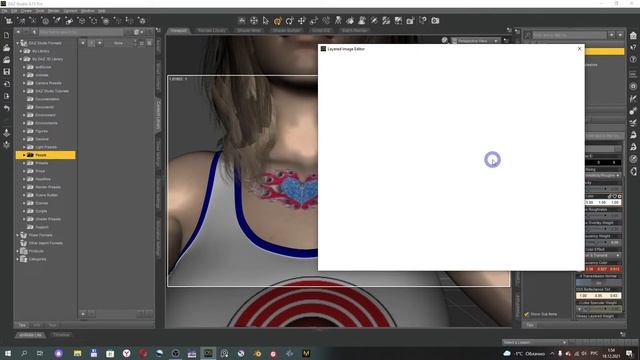This screenshot has height=360, width=640.
Task: Click the Undo curved-arrow icon
Action: (7, 108)
